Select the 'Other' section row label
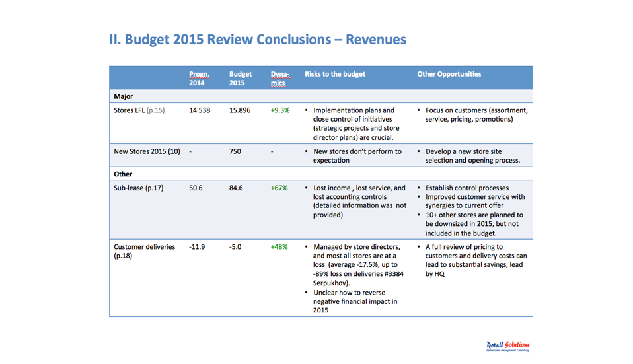Image resolution: width=633 pixels, height=364 pixels. pos(123,174)
